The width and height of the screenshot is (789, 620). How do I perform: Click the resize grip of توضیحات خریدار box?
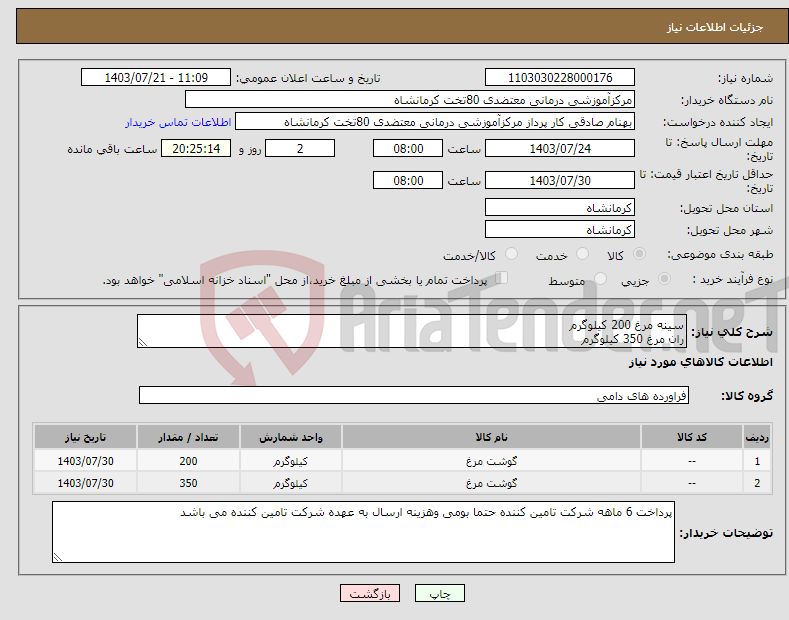click(58, 557)
